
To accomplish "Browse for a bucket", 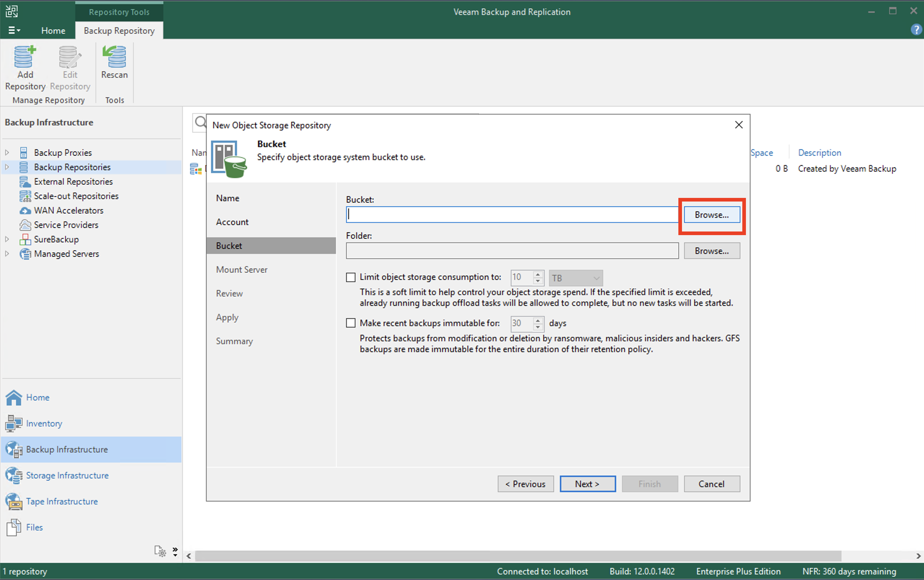I will [x=712, y=215].
